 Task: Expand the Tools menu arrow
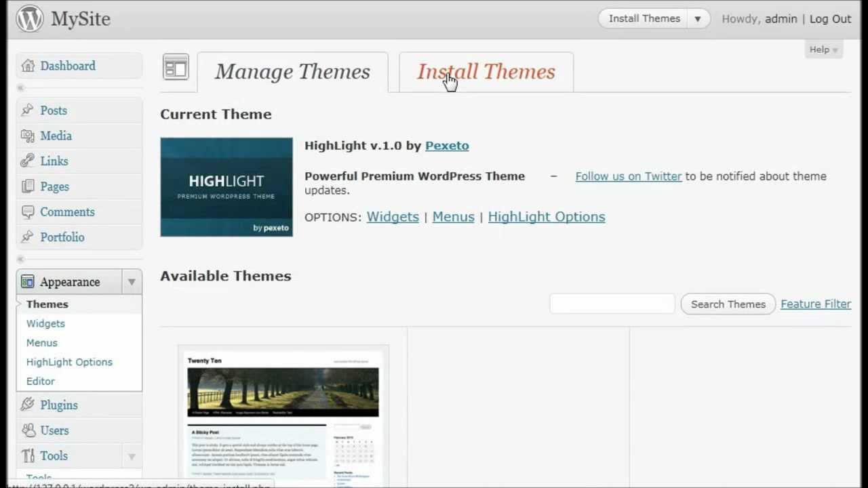tap(132, 456)
